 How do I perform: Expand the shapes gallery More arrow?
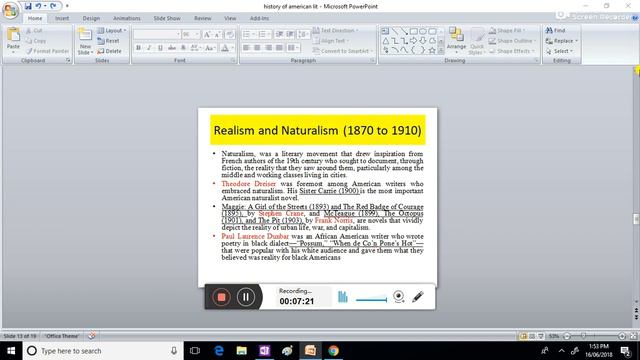pos(441,51)
